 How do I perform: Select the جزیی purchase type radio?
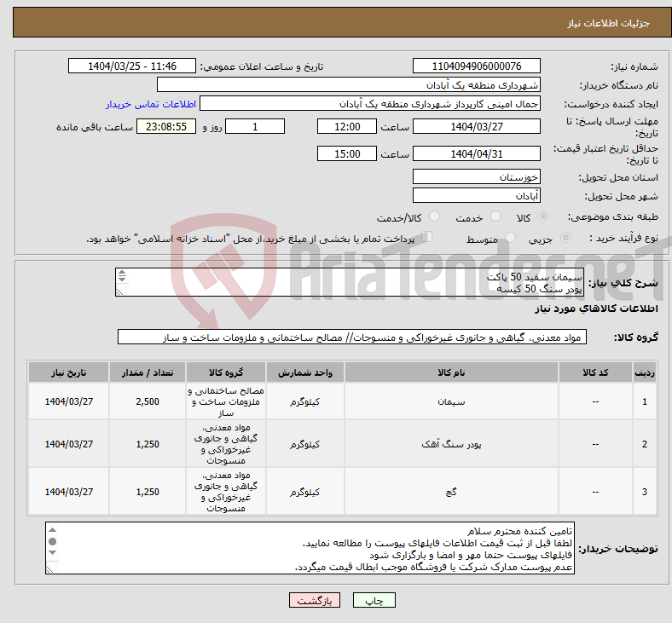tap(565, 238)
